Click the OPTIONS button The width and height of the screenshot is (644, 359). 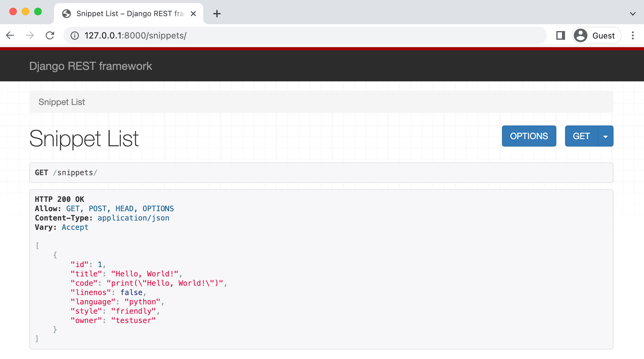529,136
